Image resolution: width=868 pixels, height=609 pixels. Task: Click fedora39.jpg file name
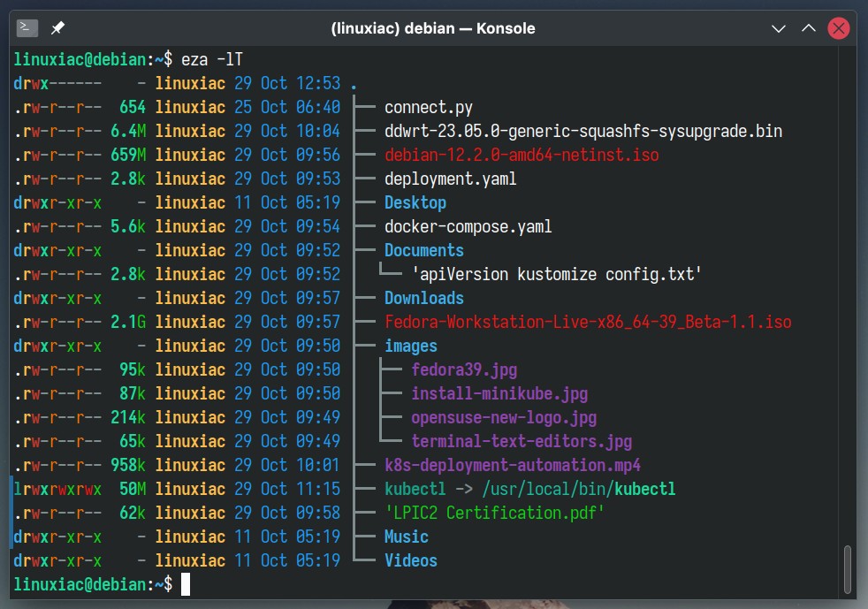pos(464,369)
